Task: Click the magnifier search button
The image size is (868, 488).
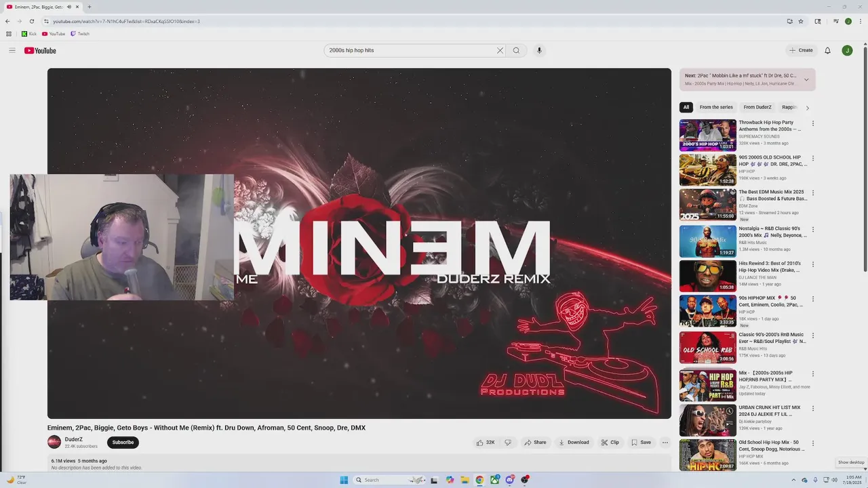Action: (516, 50)
